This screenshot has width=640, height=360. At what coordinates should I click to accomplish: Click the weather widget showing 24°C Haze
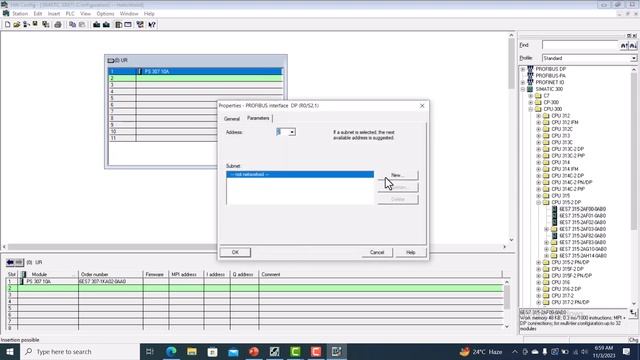click(x=481, y=351)
